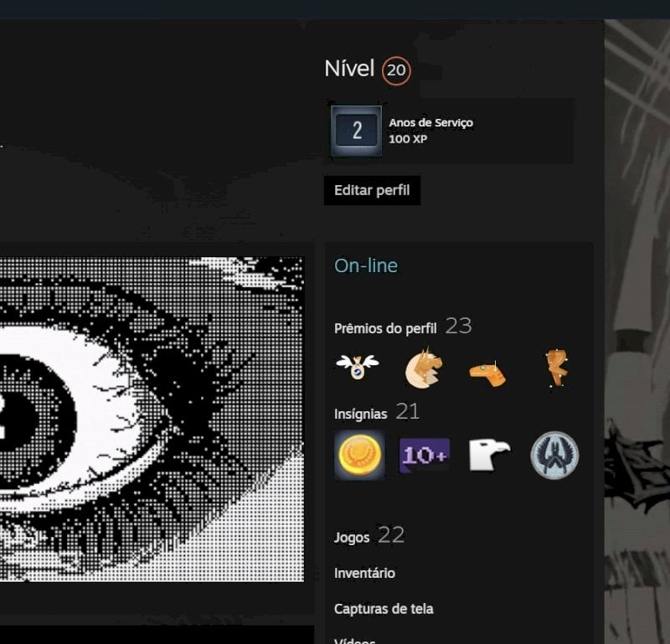Click the Editar perfil button
Viewport: 670px width, 644px height.
tap(372, 190)
